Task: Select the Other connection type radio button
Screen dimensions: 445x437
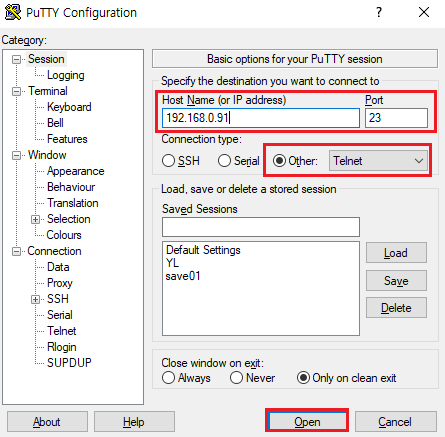Action: (x=279, y=161)
